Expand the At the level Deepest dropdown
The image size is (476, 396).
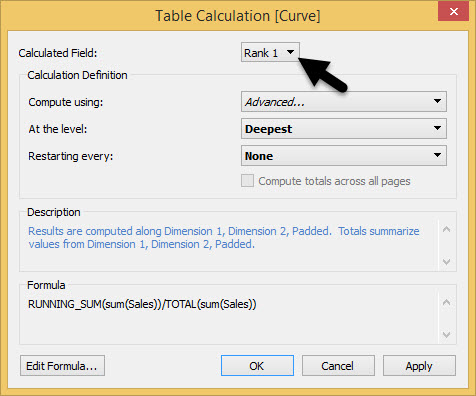point(344,129)
